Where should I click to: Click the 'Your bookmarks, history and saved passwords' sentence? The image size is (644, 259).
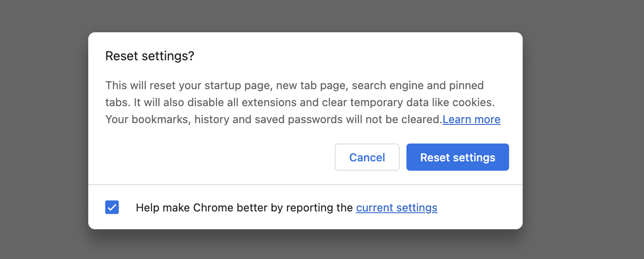[x=274, y=120]
